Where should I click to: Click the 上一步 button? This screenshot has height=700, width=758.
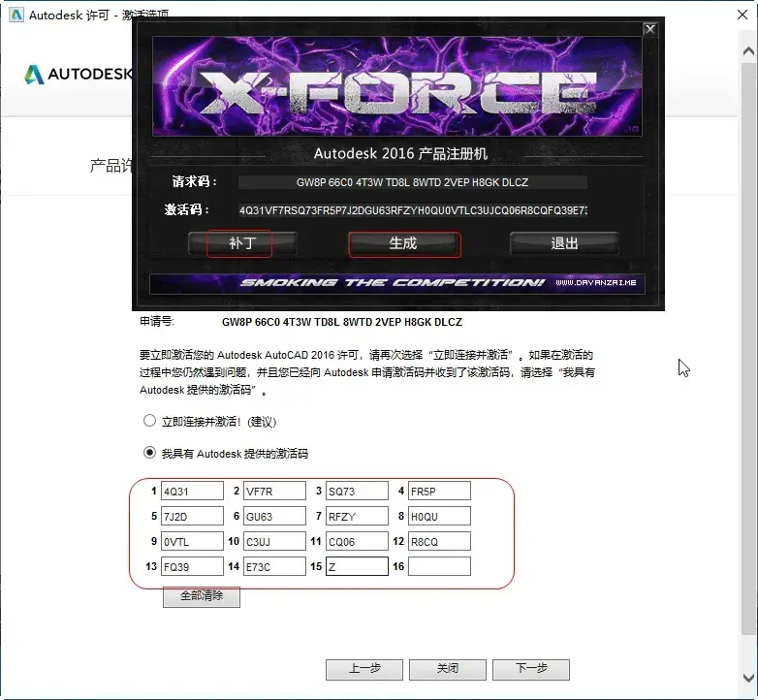tap(364, 670)
